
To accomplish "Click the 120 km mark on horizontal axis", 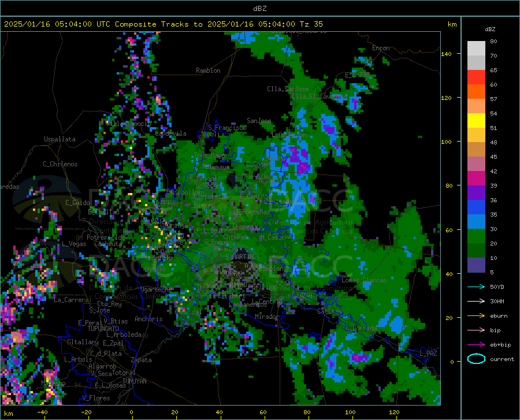I will (x=394, y=412).
